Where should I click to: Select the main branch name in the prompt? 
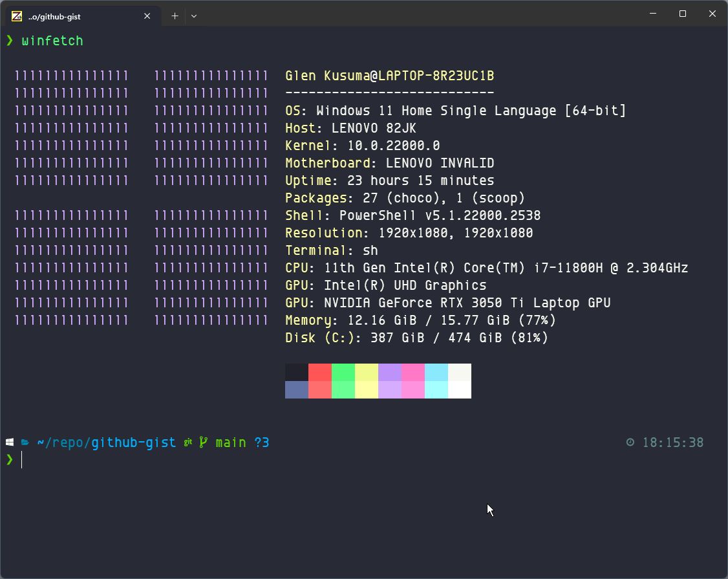tap(230, 442)
